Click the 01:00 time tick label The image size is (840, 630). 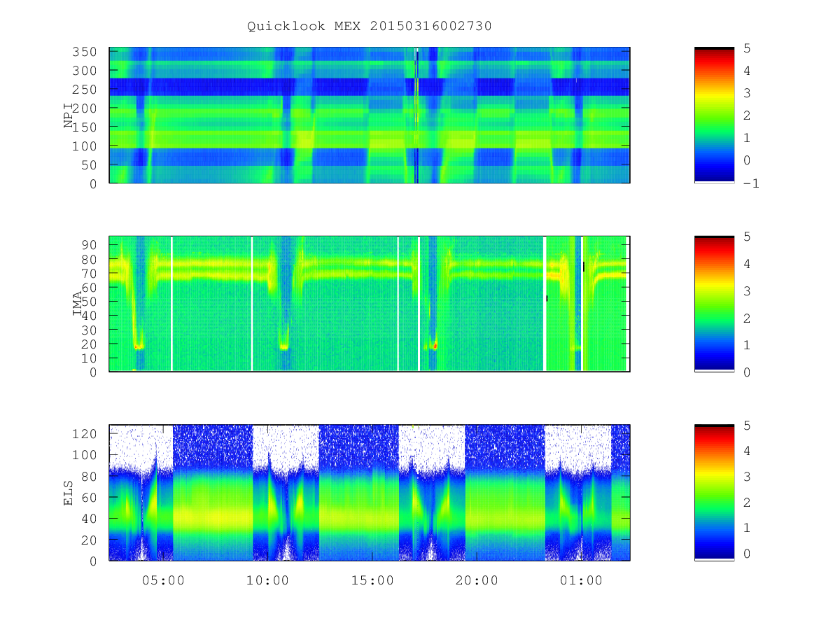(x=582, y=580)
